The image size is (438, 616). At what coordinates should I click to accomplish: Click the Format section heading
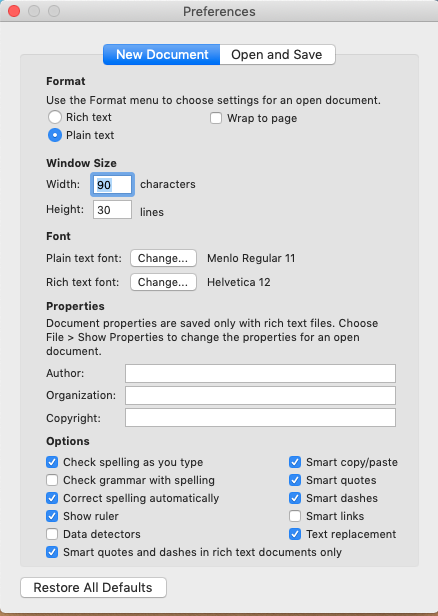66,81
